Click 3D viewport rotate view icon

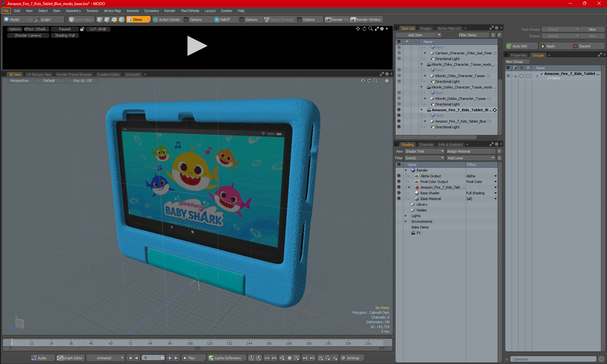click(x=369, y=81)
